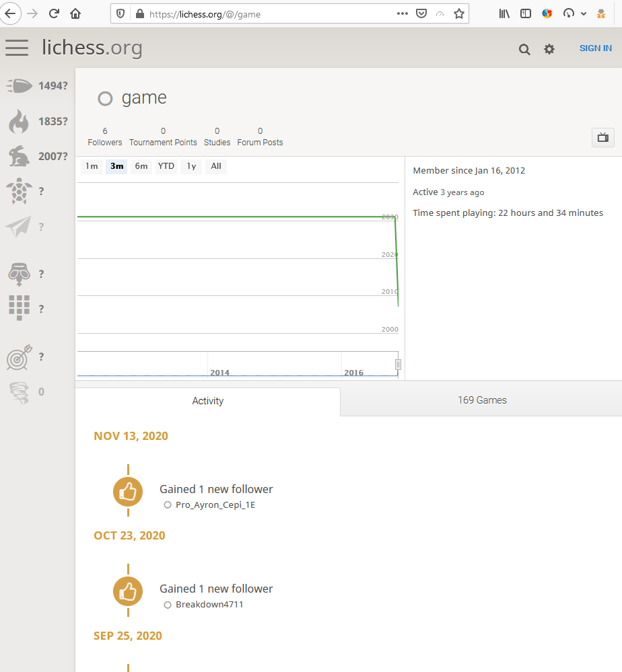Switch rating chart to the 1m range
This screenshot has height=672, width=622.
[92, 166]
